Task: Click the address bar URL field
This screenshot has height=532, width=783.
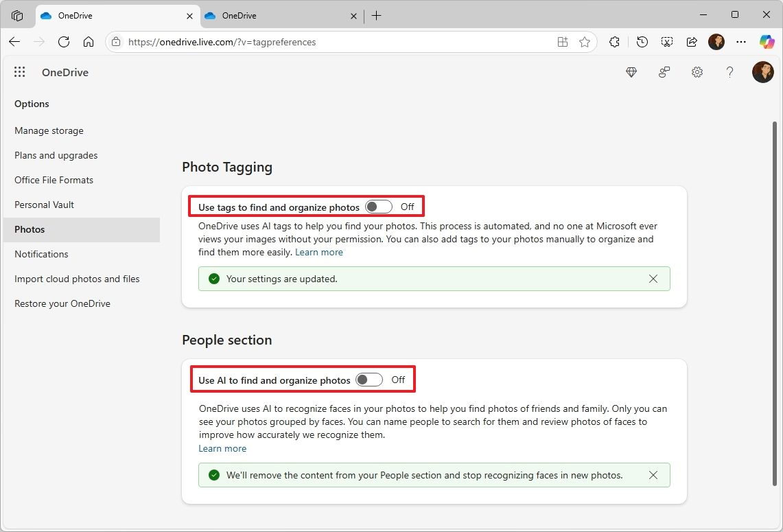Action: [x=329, y=42]
